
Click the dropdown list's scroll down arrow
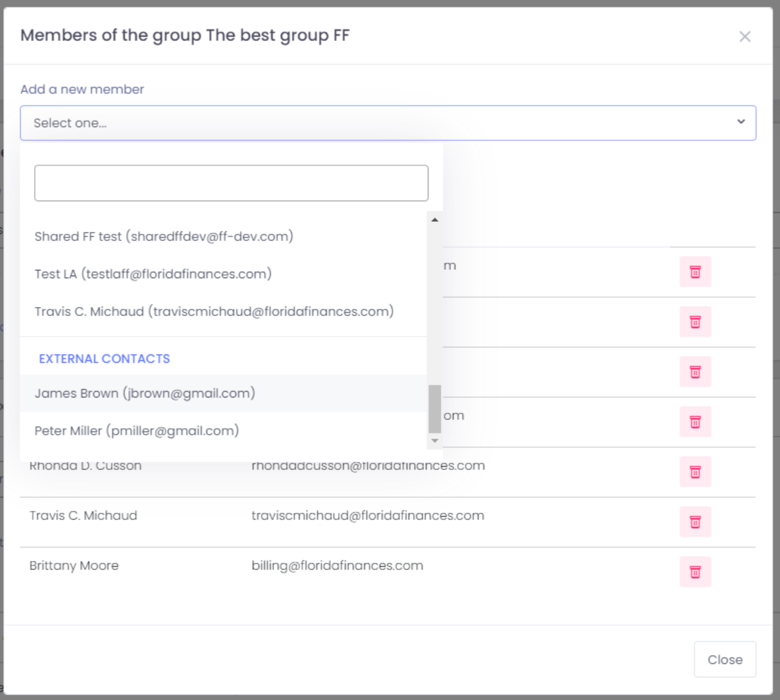click(x=435, y=441)
